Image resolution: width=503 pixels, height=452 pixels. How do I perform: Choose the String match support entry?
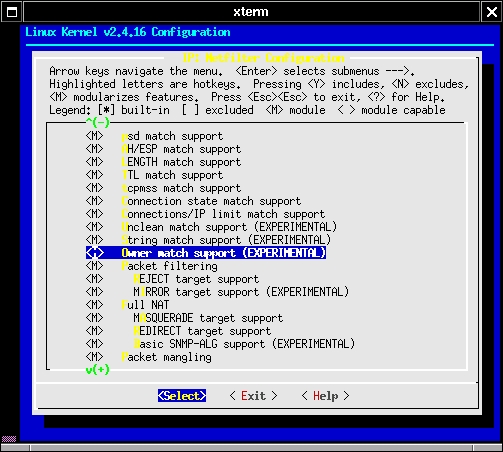point(226,240)
